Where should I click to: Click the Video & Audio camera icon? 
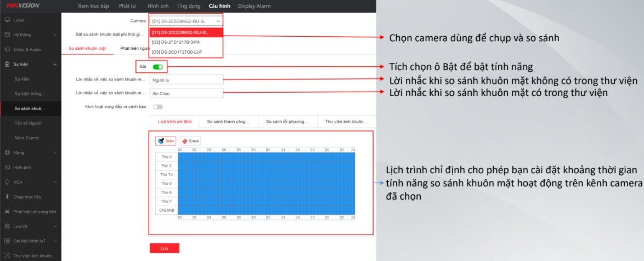7,49
